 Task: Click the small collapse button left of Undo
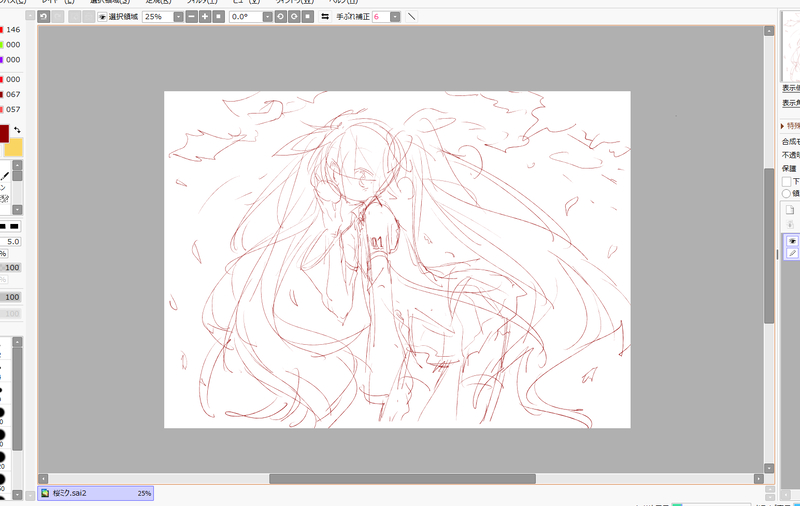click(x=30, y=16)
